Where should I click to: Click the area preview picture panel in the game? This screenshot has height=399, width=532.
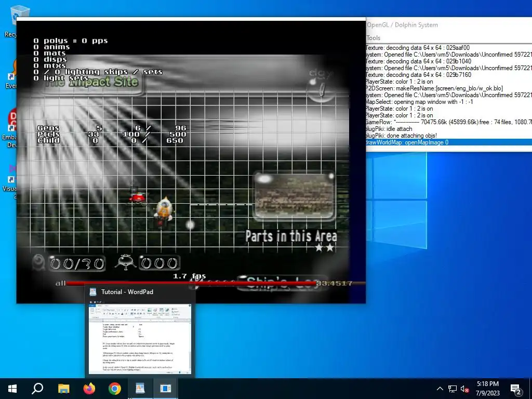(294, 197)
